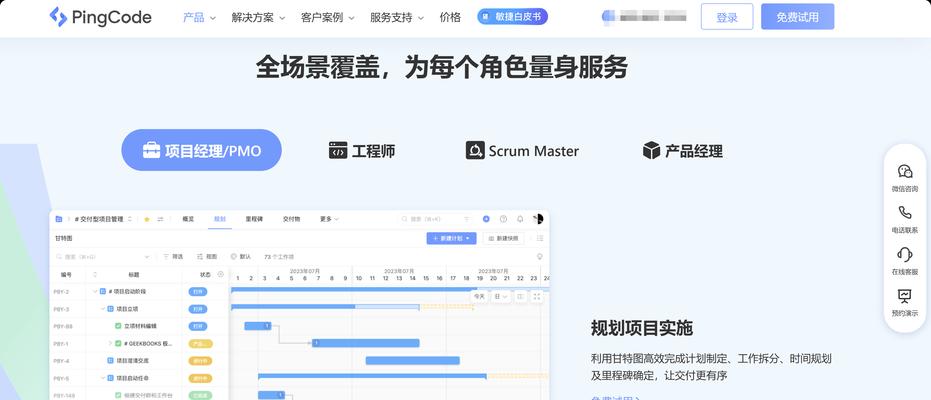The width and height of the screenshot is (931, 400).
Task: Open the 更多 dropdown in demo tabs
Action: coord(329,219)
